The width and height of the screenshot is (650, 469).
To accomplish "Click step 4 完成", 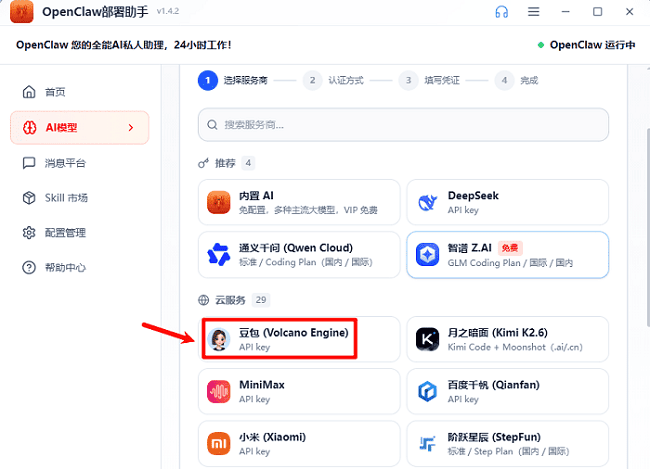I will point(516,80).
